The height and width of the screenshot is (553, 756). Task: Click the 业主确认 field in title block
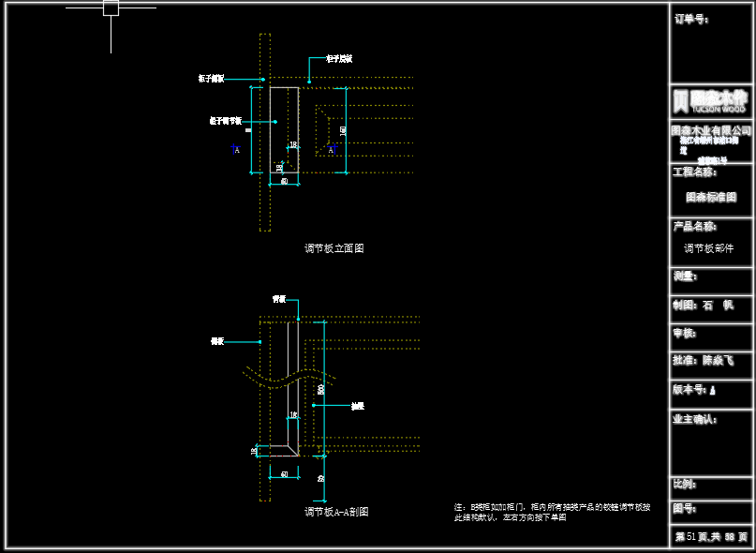694,419
